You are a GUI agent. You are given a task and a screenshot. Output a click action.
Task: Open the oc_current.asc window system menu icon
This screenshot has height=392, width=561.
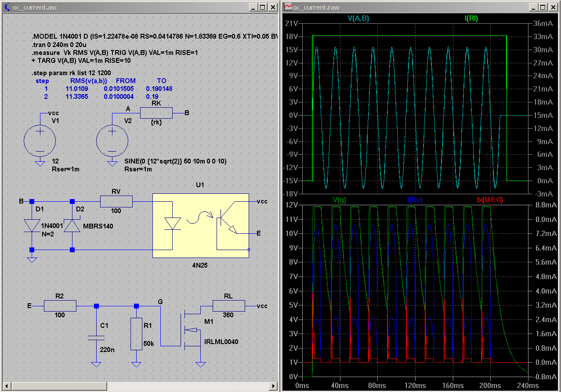click(7, 7)
